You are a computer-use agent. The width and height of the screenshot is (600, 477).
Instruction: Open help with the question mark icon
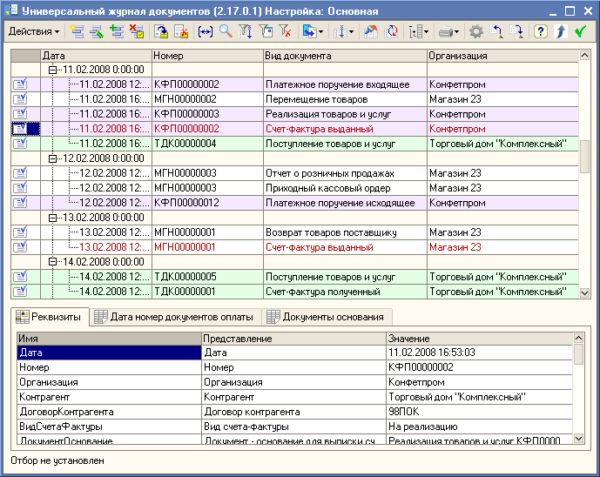(540, 32)
